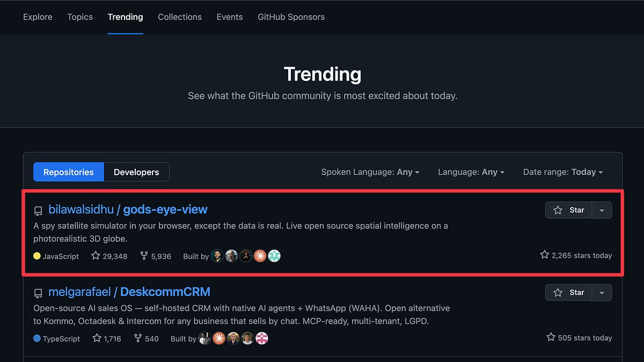Click the fifth contributor avatar for DeskcommCRM
Screen dimensions: 644x362
pyautogui.click(x=262, y=338)
